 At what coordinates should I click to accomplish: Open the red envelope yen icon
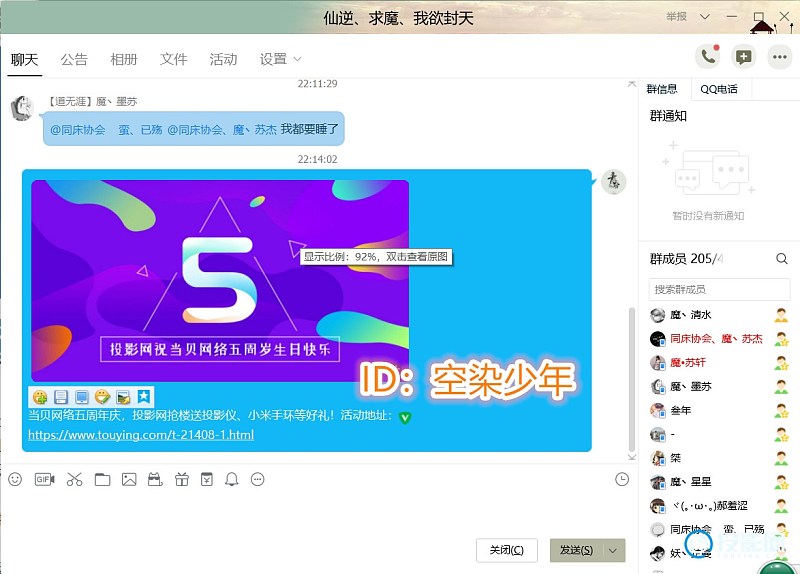[207, 479]
